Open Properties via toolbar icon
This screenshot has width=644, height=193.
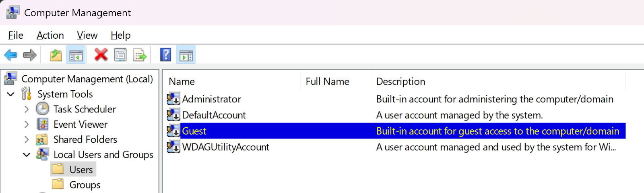click(120, 55)
